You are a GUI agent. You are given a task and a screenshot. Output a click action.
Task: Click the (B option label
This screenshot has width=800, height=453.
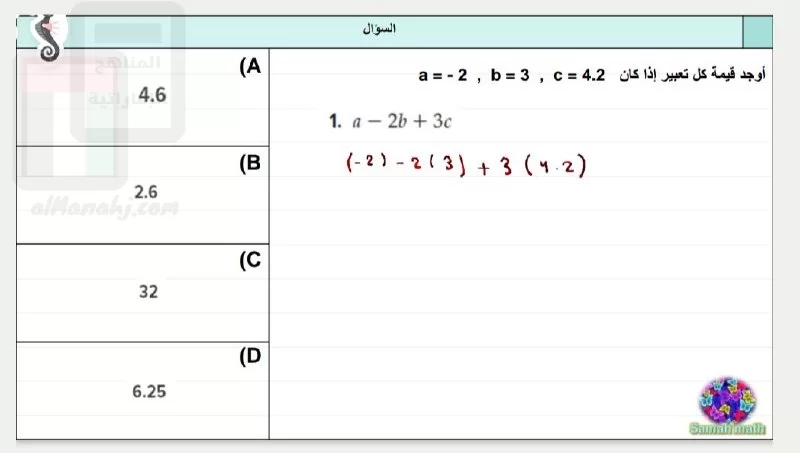click(250, 163)
